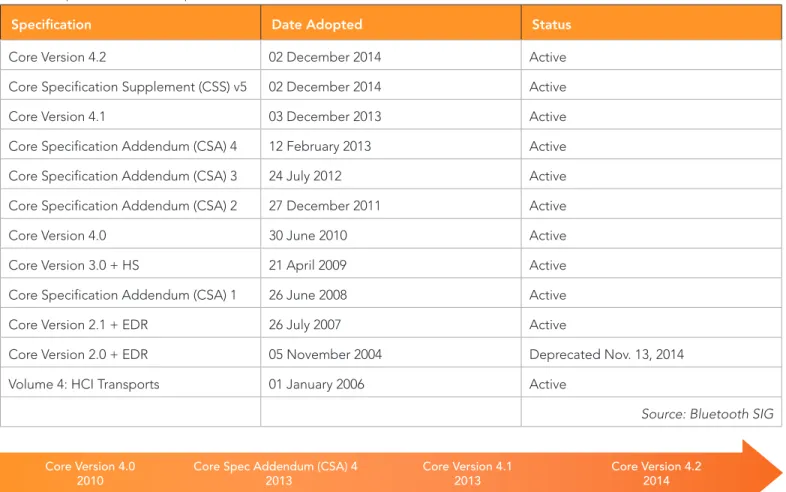Click the Specification column header
This screenshot has width=786, height=492.
pos(130,24)
